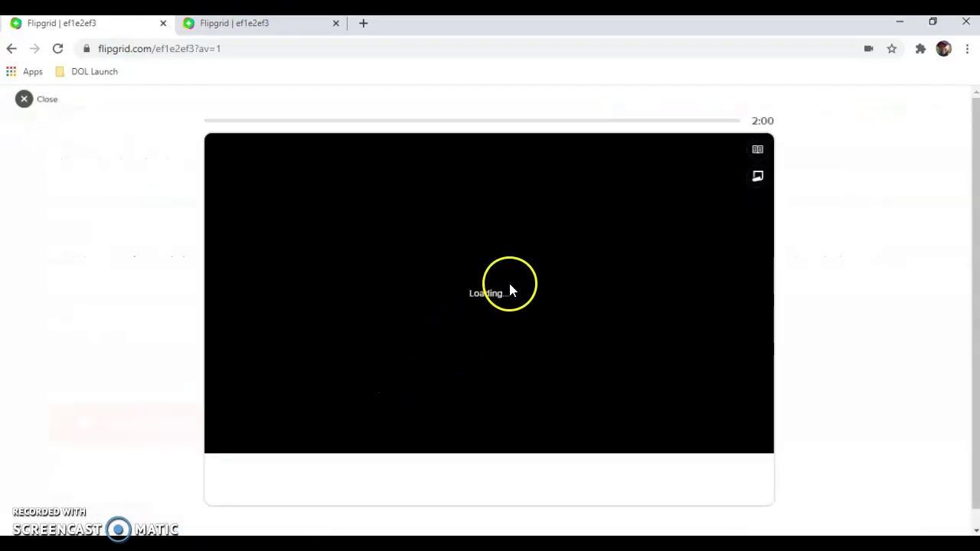Minimize the Chrome window
The image size is (980, 551).
(900, 22)
